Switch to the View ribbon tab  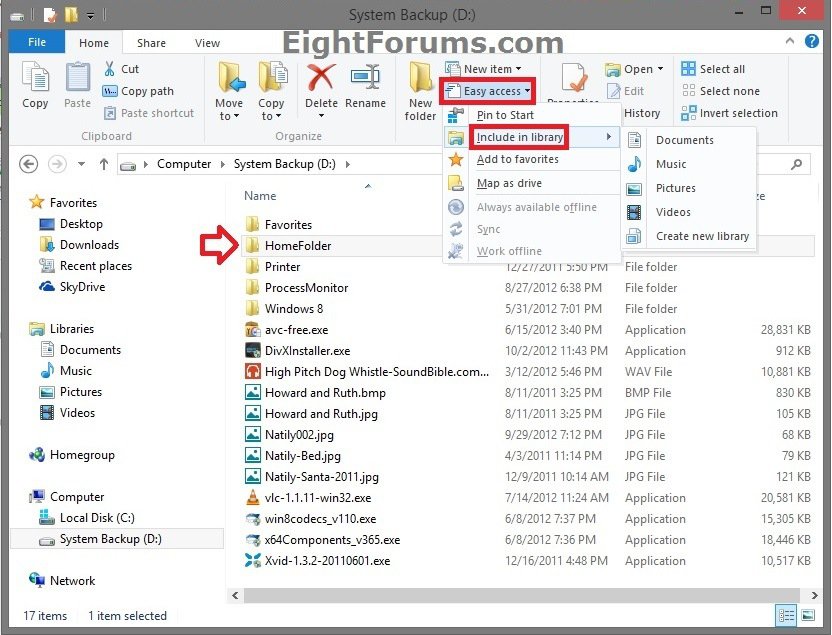pos(207,43)
